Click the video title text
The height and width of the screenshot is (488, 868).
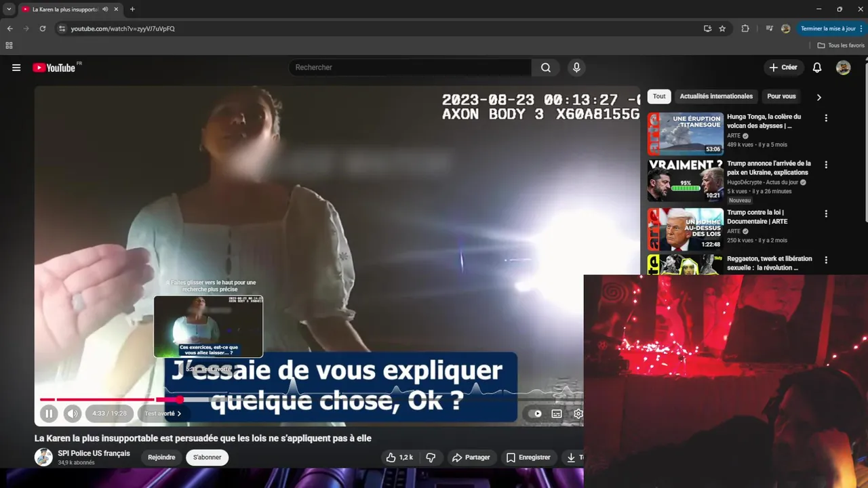pyautogui.click(x=203, y=439)
